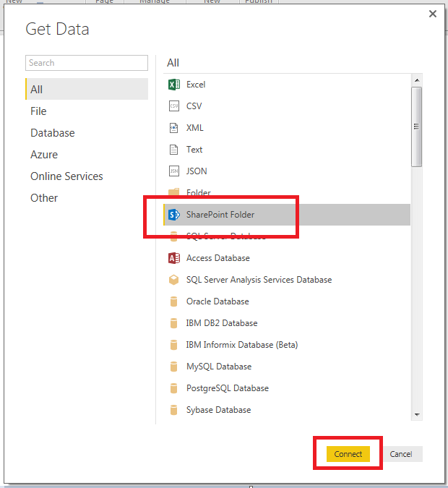
Task: Select the All category
Action: (87, 90)
